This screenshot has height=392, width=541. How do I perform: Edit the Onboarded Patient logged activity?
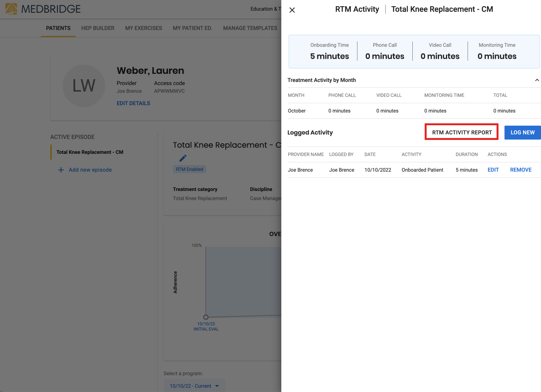click(x=493, y=170)
